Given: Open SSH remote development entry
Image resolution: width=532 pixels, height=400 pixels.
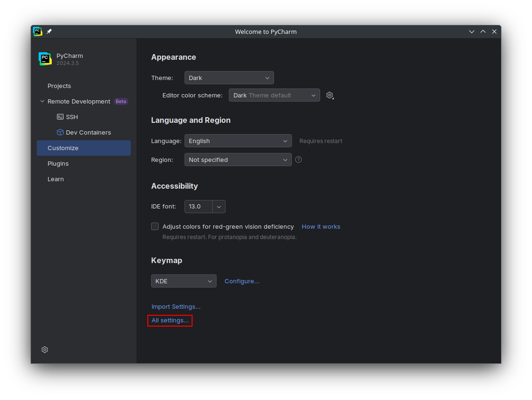Looking at the screenshot, I should tap(72, 117).
